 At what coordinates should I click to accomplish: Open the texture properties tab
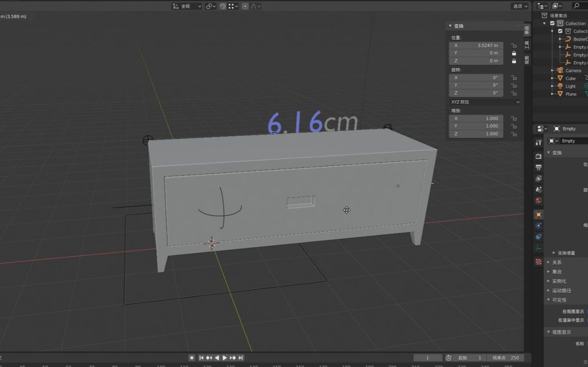click(x=538, y=261)
